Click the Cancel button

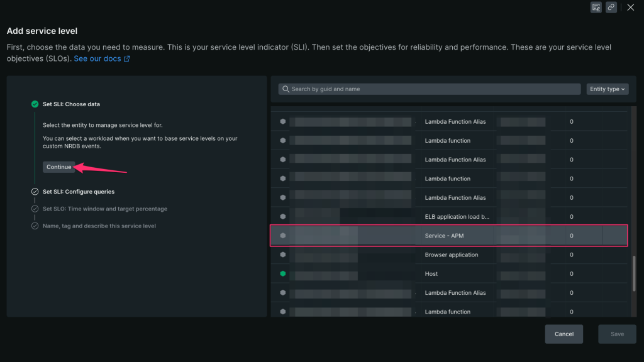[564, 334]
